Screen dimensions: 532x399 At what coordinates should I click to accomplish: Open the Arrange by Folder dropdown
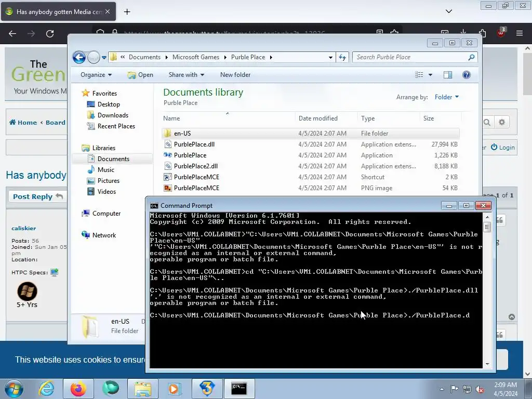click(446, 97)
